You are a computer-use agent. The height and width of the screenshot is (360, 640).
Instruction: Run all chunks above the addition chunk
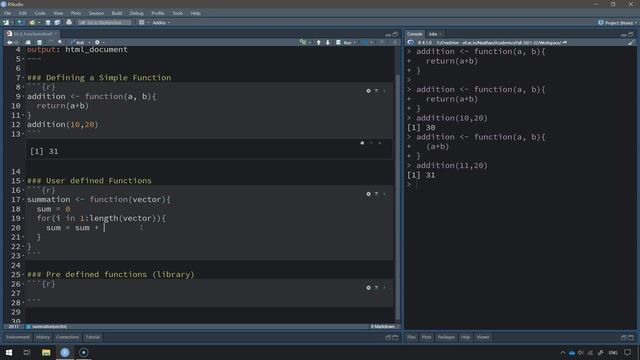click(x=376, y=91)
